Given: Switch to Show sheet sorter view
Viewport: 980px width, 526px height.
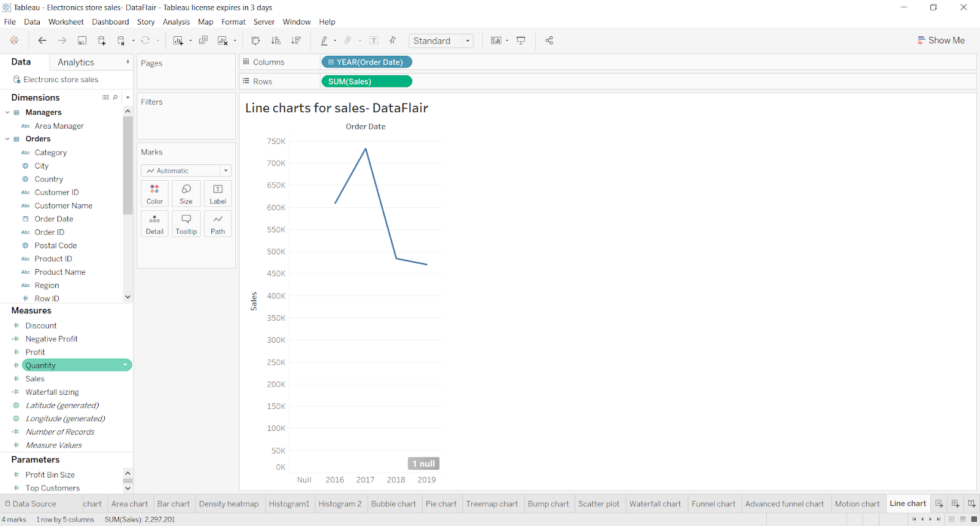Looking at the screenshot, I should [x=951, y=519].
